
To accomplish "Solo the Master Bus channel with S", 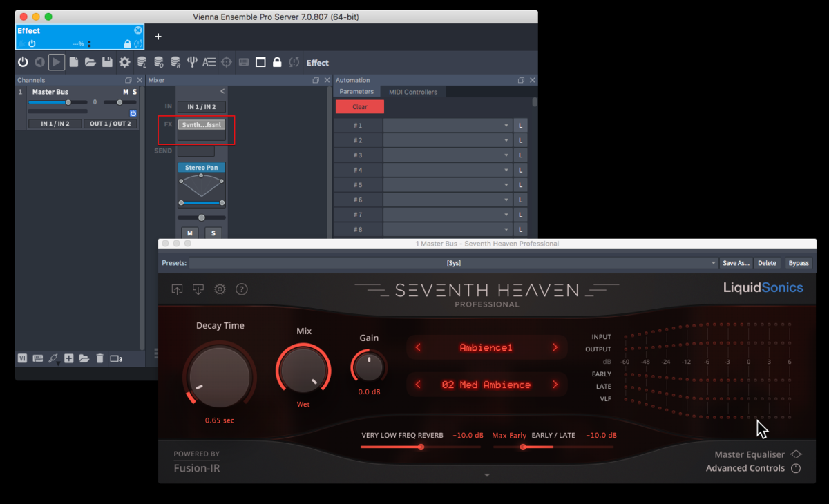I will coord(135,92).
